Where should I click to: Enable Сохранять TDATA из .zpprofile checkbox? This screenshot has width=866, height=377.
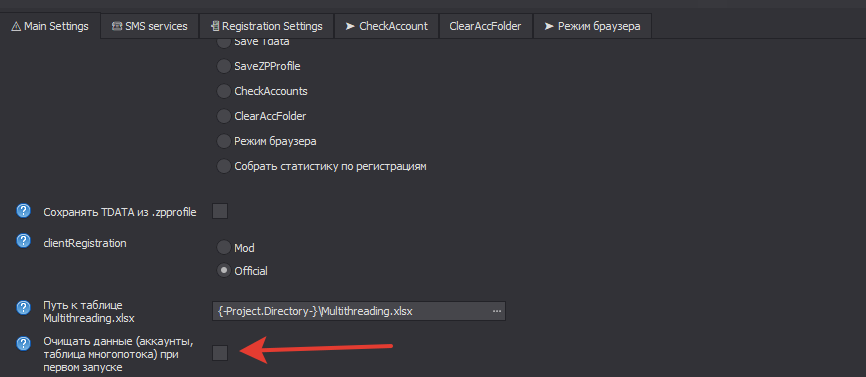point(220,211)
